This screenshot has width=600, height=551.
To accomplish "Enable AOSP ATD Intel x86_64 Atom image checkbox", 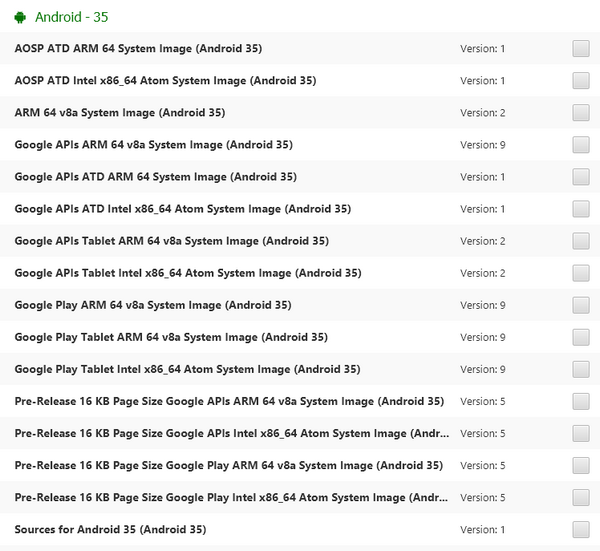I will coord(580,81).
